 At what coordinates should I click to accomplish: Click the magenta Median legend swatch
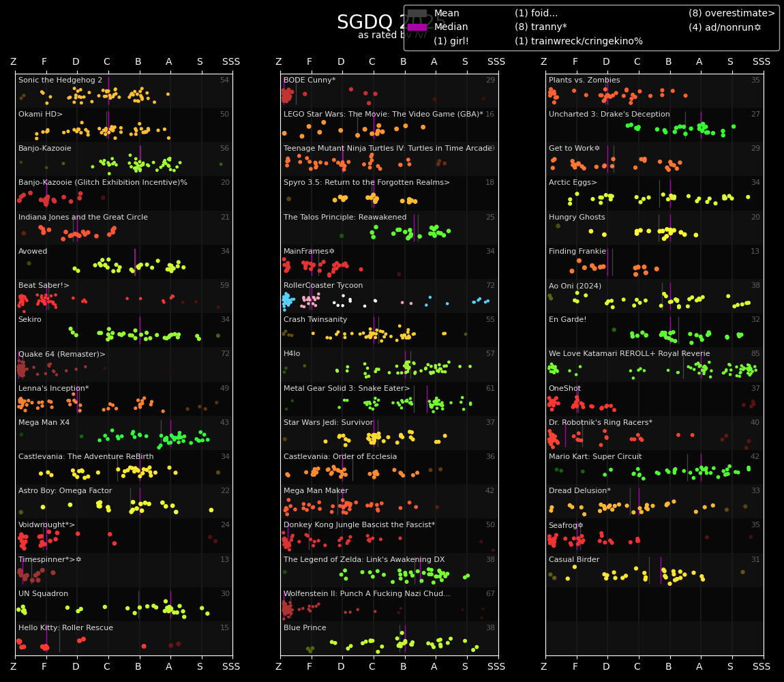pyautogui.click(x=417, y=27)
